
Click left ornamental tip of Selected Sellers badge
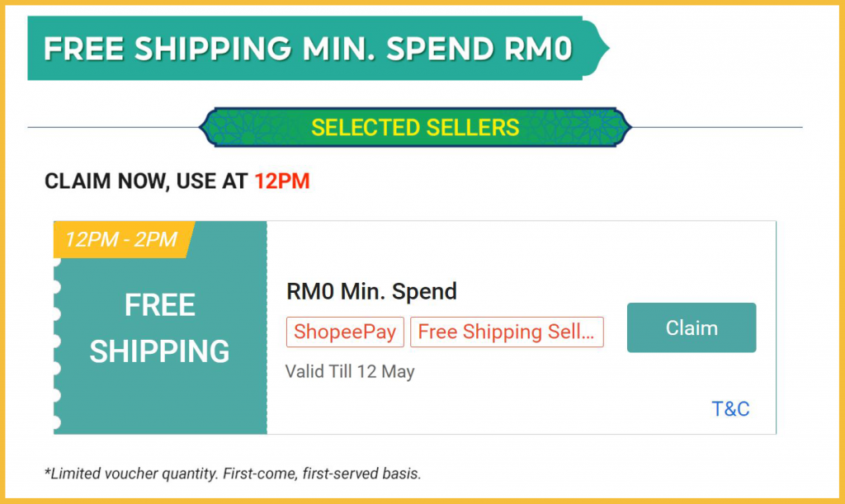(x=206, y=128)
